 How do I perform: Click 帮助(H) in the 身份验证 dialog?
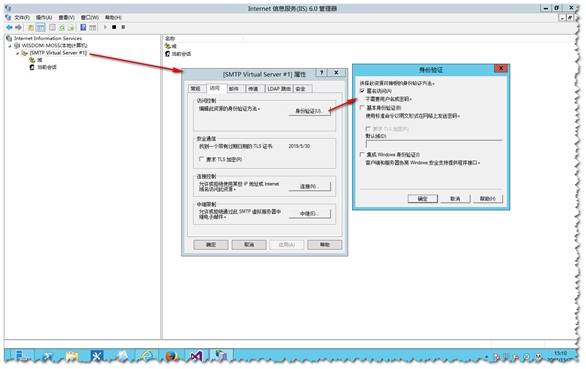click(x=488, y=199)
